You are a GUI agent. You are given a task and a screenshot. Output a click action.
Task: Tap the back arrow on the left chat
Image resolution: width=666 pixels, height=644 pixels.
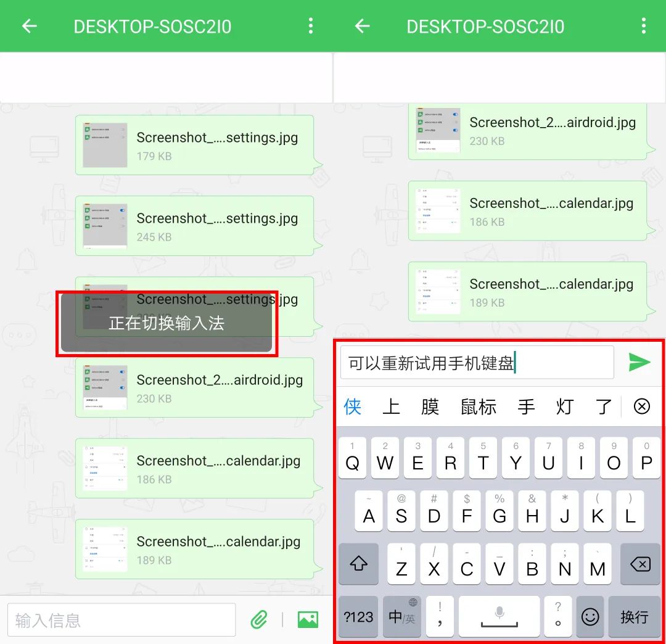[29, 26]
